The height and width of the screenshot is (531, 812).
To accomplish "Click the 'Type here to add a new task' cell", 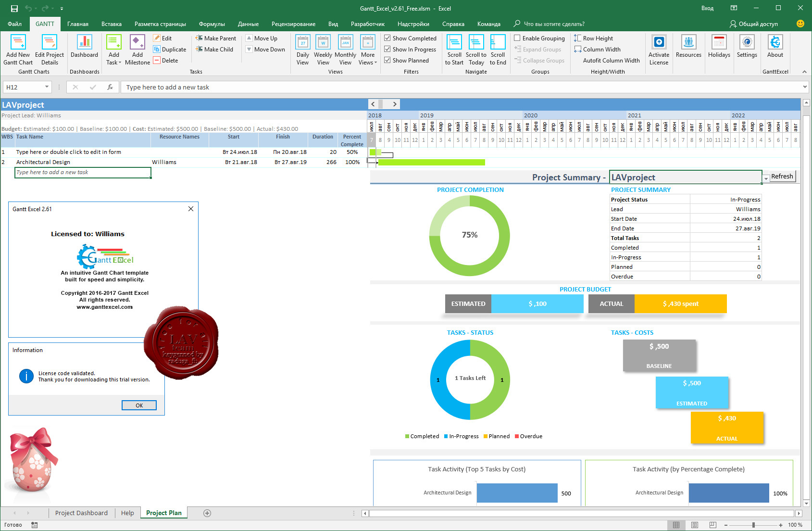I will click(83, 172).
